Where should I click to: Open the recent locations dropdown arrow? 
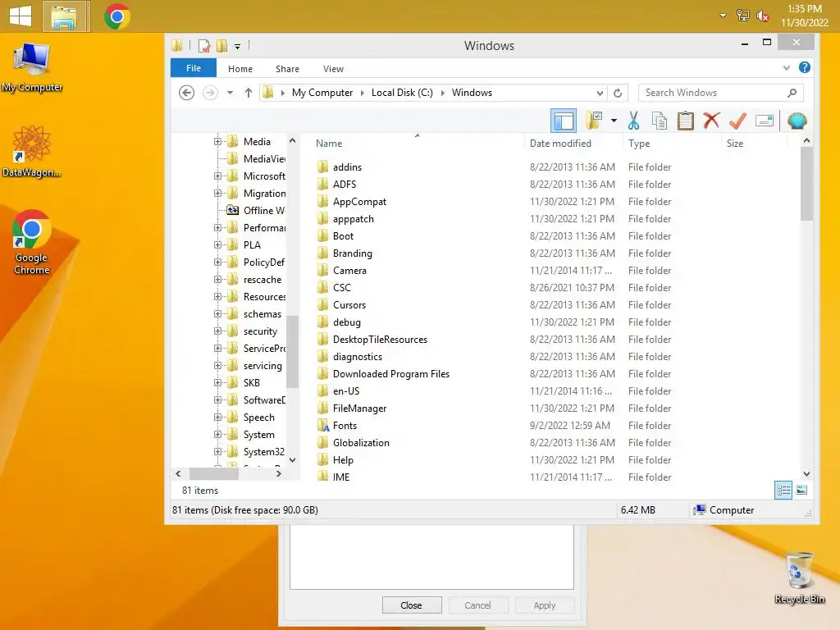(x=230, y=93)
